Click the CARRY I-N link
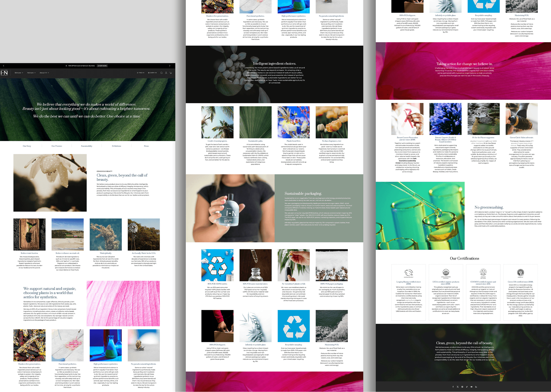The width and height of the screenshot is (551, 392). click(x=152, y=73)
